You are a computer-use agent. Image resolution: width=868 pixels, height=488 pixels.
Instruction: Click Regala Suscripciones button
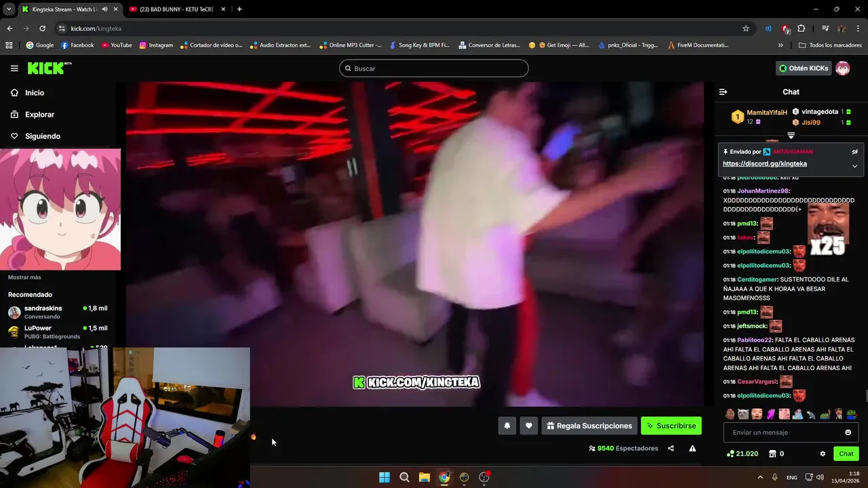pyautogui.click(x=589, y=426)
